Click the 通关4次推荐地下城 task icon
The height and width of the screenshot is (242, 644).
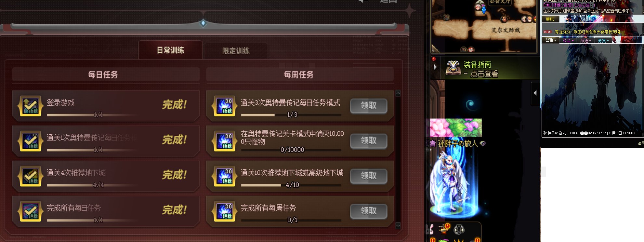click(31, 176)
